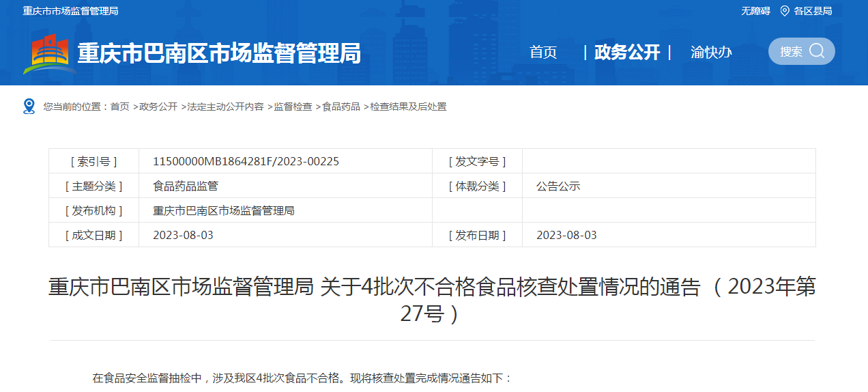Screen dimensions: 868x392
Task: Click the article headline about 4批次不合格食品
Action: [432, 300]
